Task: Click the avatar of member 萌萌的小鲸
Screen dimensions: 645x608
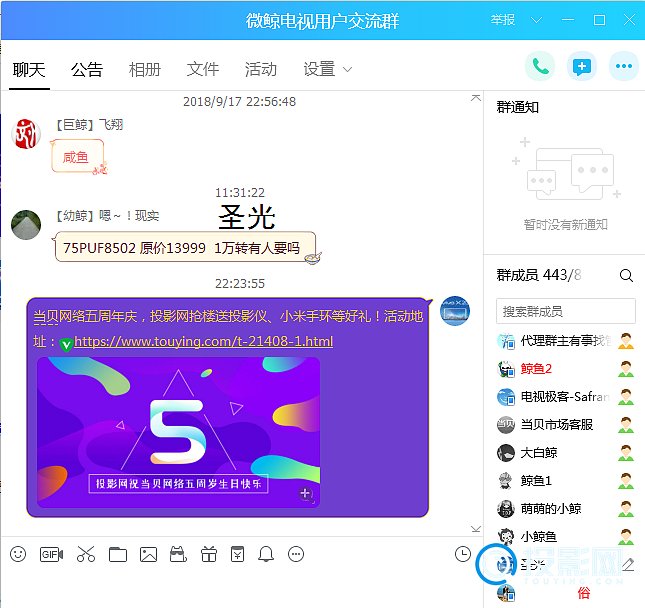Action: [x=506, y=509]
